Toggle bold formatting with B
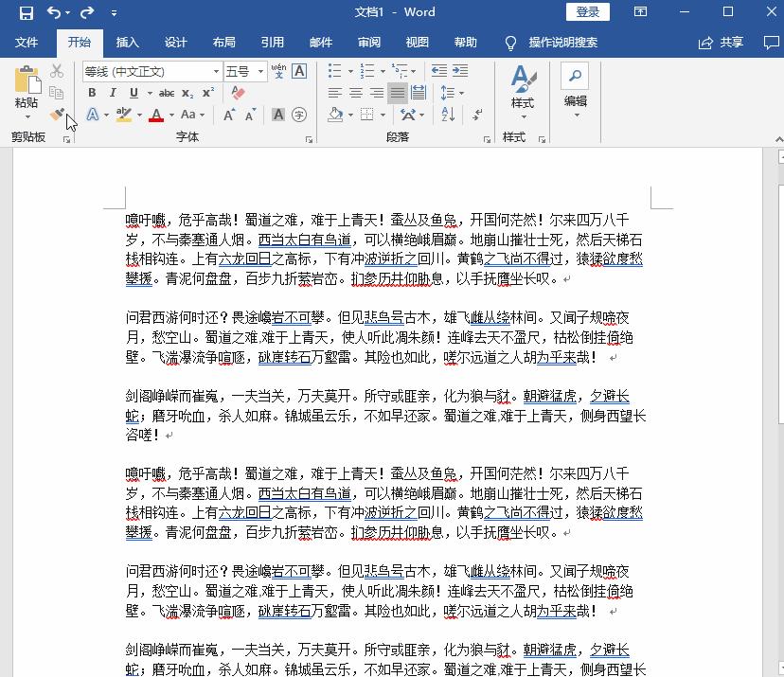 click(92, 93)
